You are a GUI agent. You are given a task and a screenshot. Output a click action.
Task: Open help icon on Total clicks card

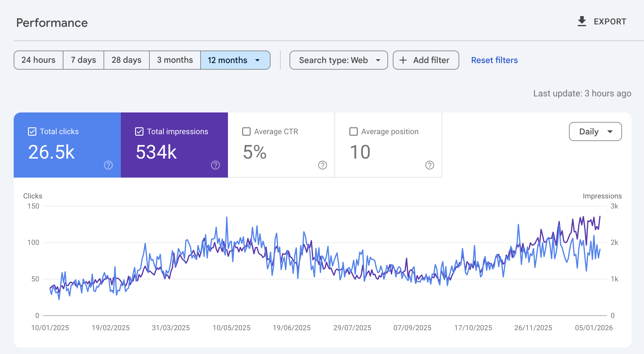pos(108,165)
